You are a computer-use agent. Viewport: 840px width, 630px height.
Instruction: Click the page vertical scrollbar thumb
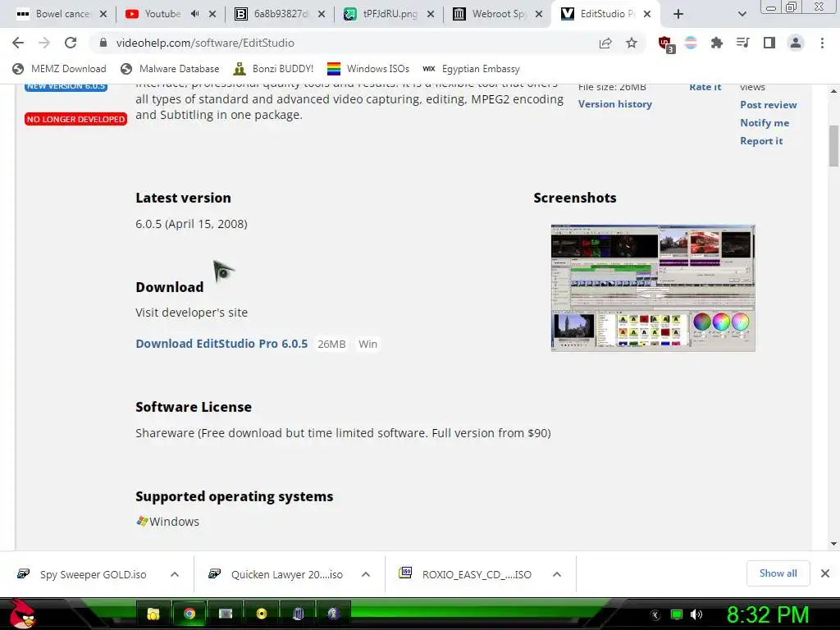[x=833, y=146]
